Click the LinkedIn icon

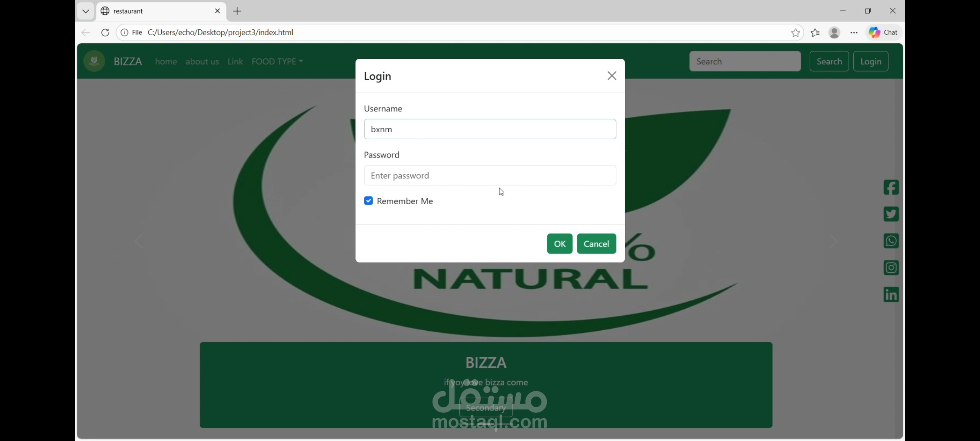pos(891,294)
